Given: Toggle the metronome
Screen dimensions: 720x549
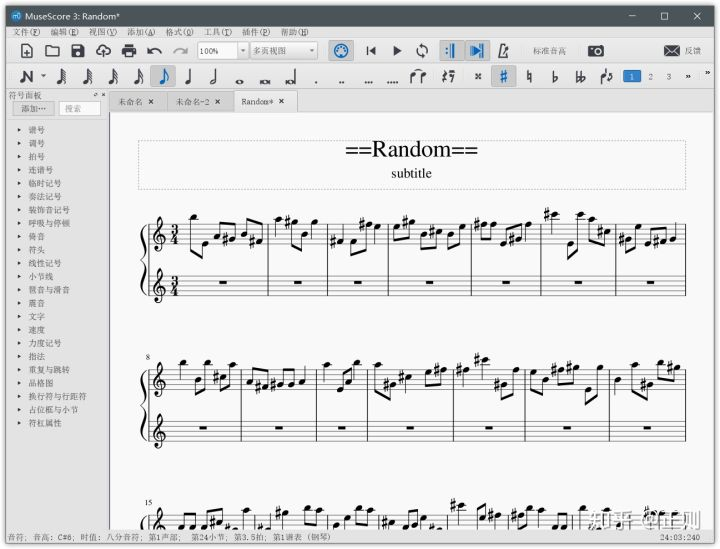Looking at the screenshot, I should click(503, 51).
